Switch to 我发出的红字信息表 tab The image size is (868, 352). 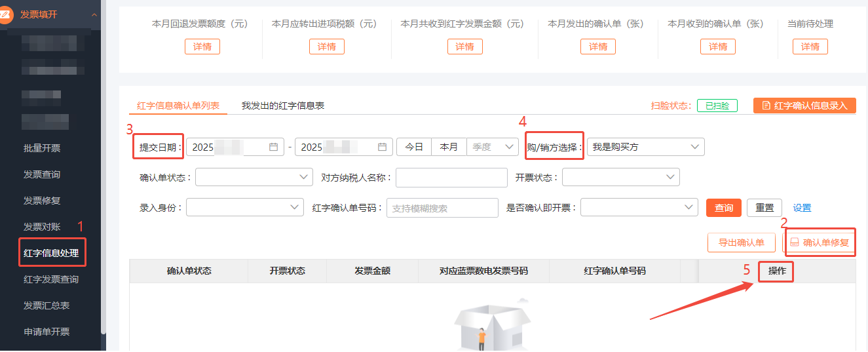283,106
